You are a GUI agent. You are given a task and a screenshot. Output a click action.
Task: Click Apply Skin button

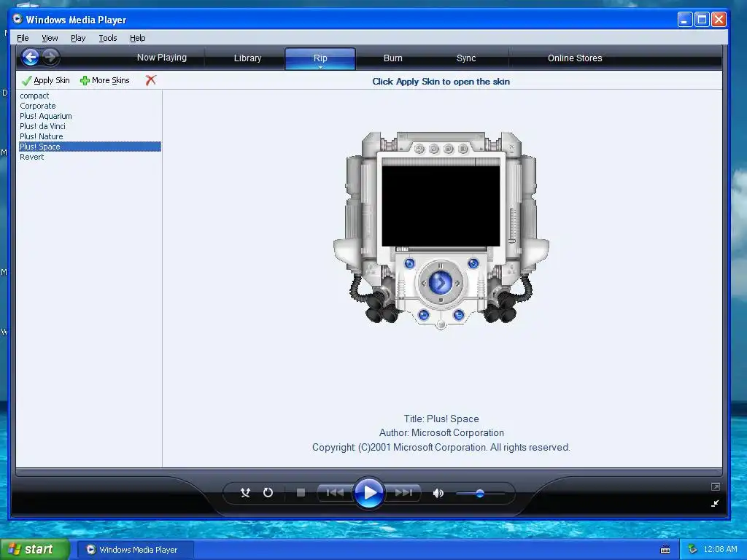46,80
